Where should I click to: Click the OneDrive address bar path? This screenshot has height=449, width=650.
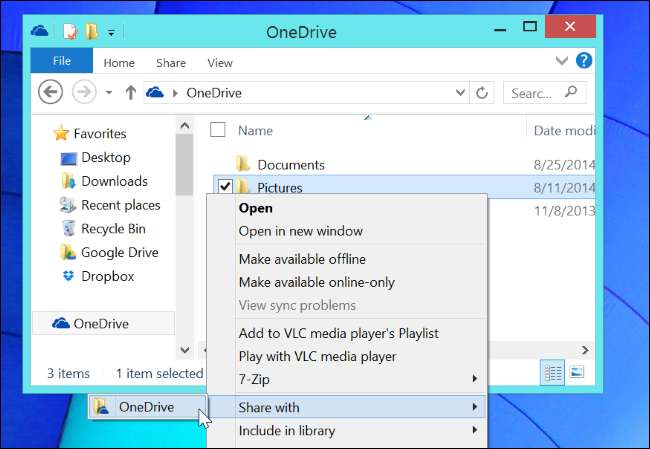pos(214,93)
